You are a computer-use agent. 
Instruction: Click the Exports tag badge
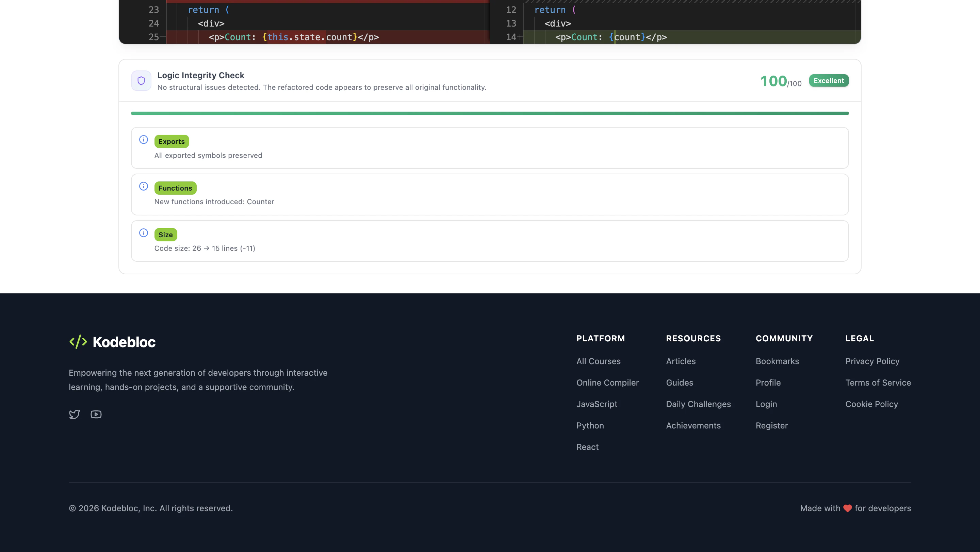pos(171,142)
